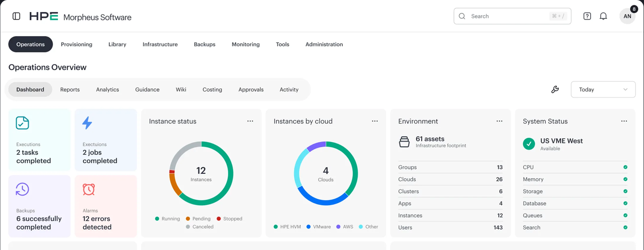Click the Groups row showing 13
The image size is (644, 250).
pyautogui.click(x=451, y=167)
